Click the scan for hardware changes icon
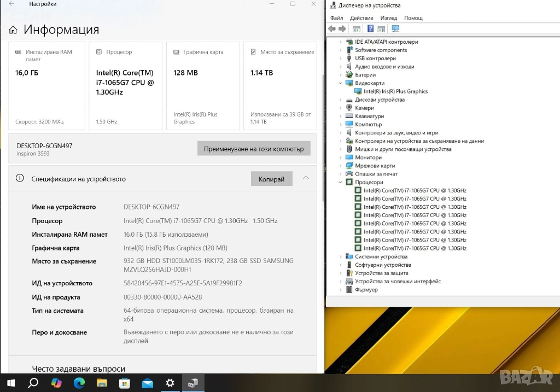Image resolution: width=560 pixels, height=392 pixels. click(395, 29)
